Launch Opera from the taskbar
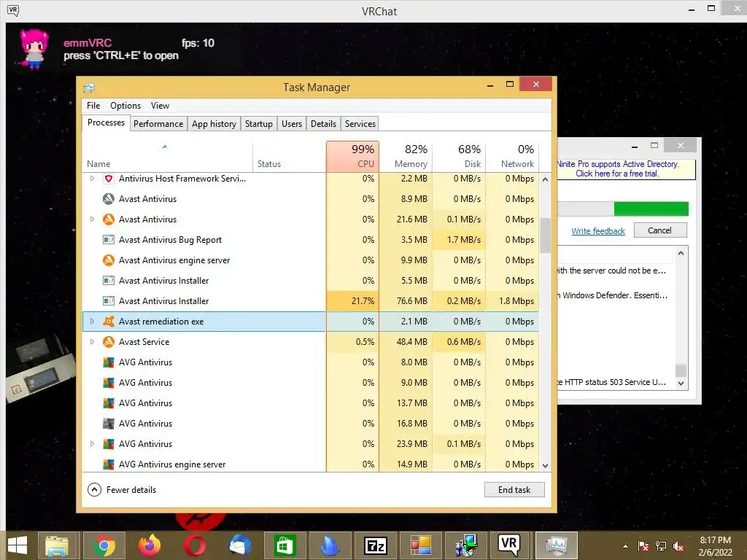Screen dimensions: 747x560 (194, 545)
